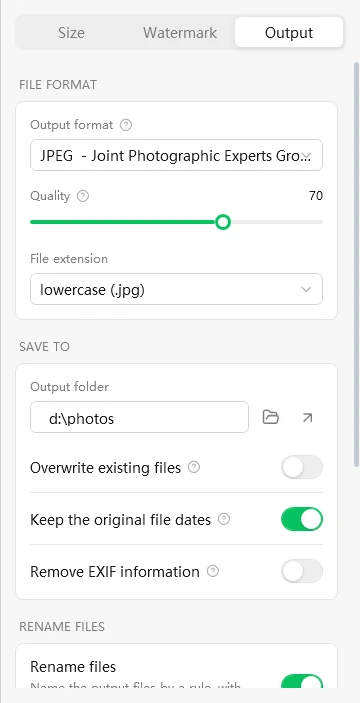Image resolution: width=360 pixels, height=703 pixels.
Task: Click help icon next to Output format
Action: 126,125
